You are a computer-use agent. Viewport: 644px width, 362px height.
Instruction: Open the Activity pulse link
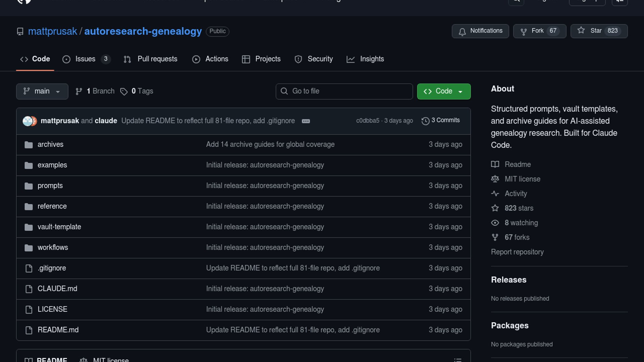tap(516, 194)
